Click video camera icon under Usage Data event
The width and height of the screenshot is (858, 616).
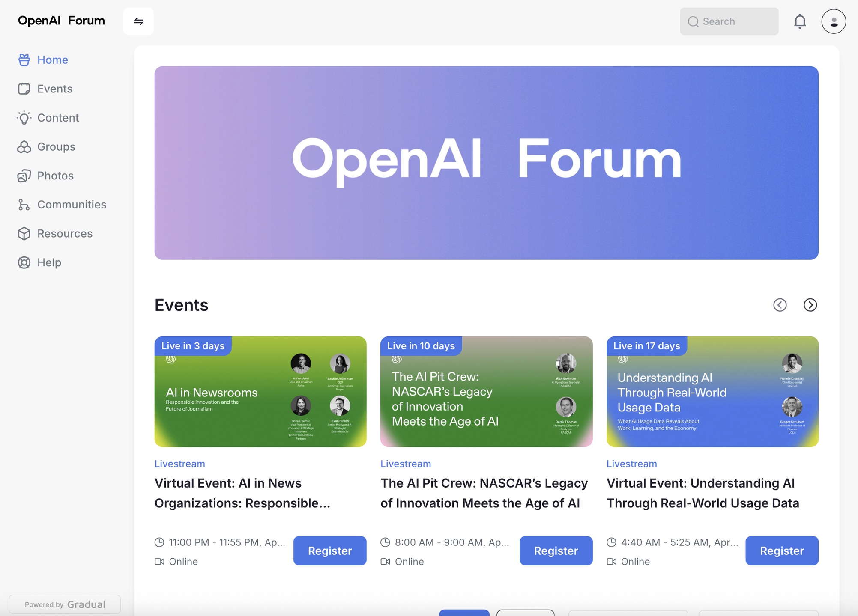coord(611,562)
